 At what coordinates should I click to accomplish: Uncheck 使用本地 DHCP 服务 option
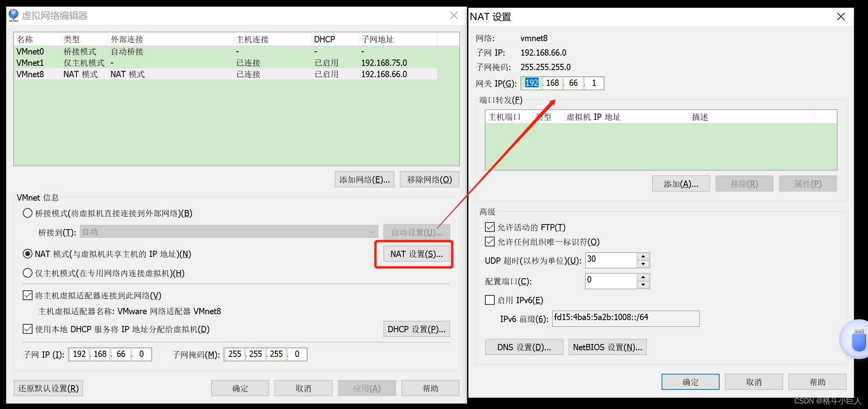27,329
